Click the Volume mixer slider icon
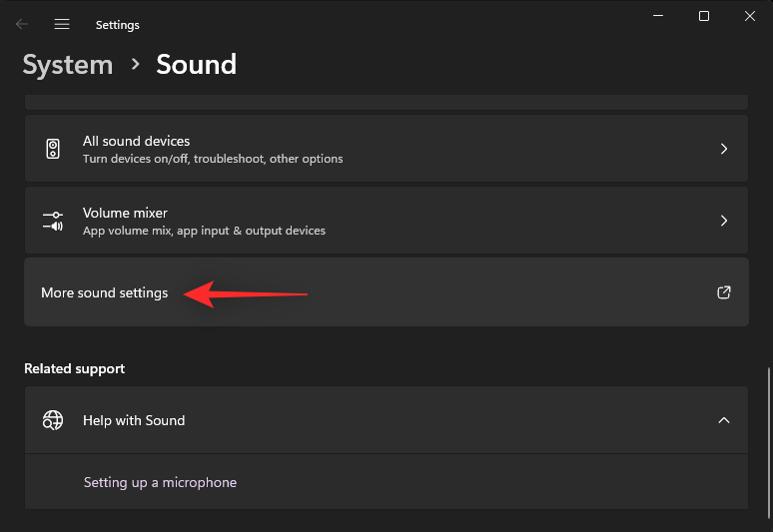This screenshot has width=773, height=532. tap(53, 221)
